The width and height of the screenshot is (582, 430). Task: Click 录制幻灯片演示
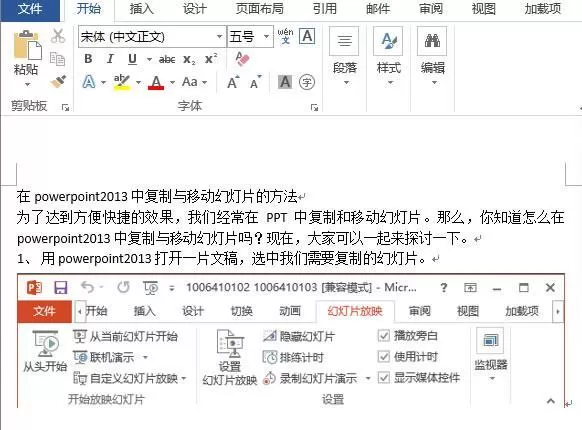pos(310,378)
